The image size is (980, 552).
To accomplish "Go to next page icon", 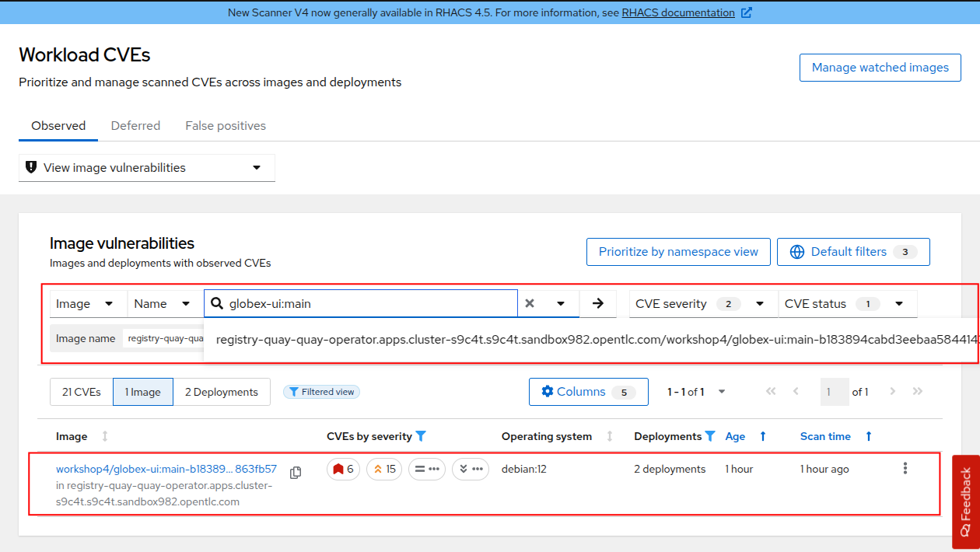I will click(x=893, y=392).
